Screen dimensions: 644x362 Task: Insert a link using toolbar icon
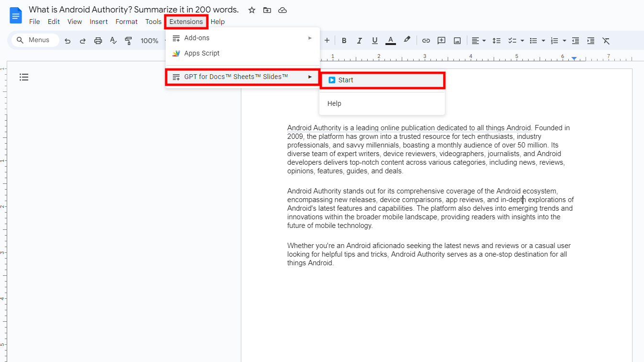pyautogui.click(x=426, y=41)
